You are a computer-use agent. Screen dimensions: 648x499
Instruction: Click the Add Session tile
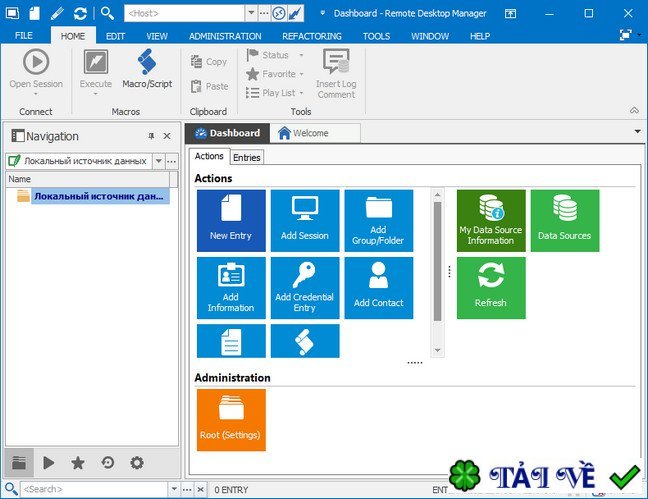(x=305, y=220)
